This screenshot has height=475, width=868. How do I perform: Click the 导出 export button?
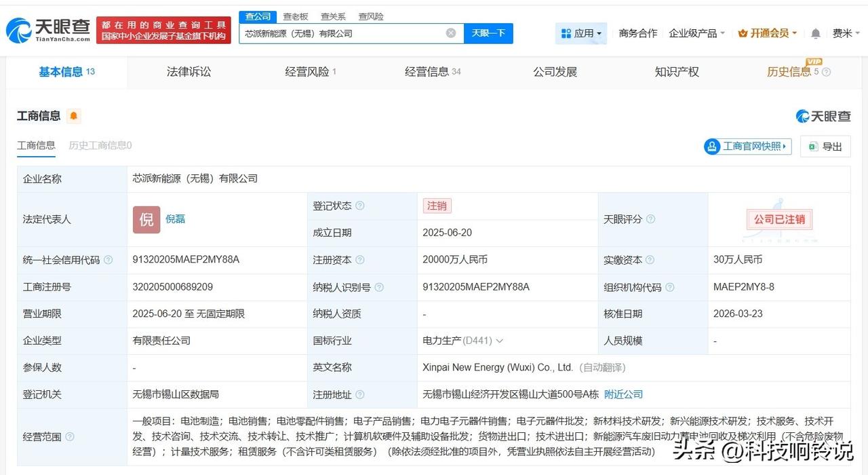coord(825,147)
